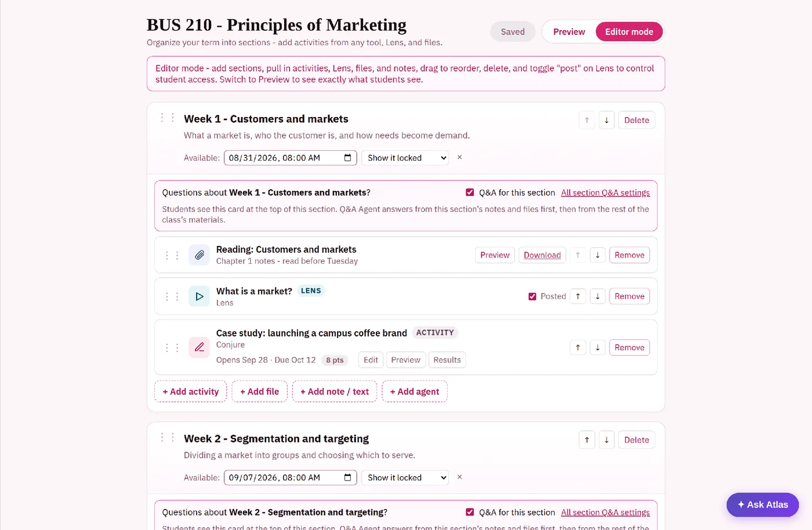The width and height of the screenshot is (812, 530).
Task: Click the play icon for What is a market?
Action: (x=199, y=296)
